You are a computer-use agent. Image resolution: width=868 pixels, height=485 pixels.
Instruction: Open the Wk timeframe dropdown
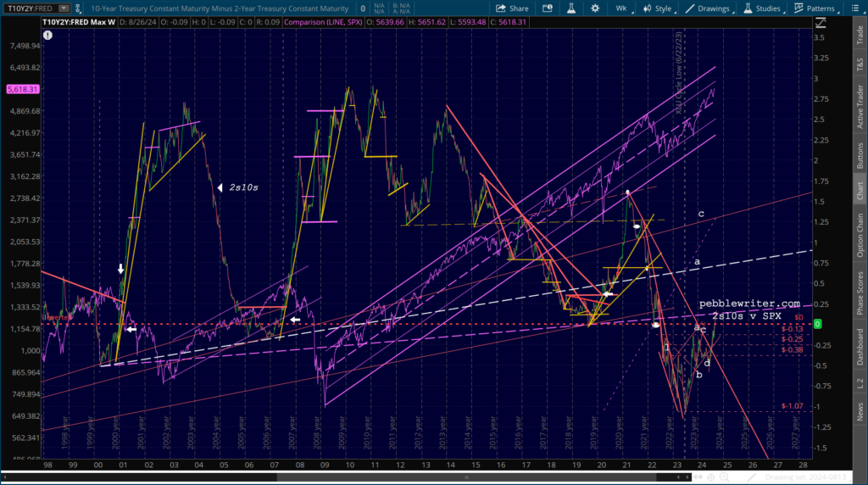coord(621,8)
